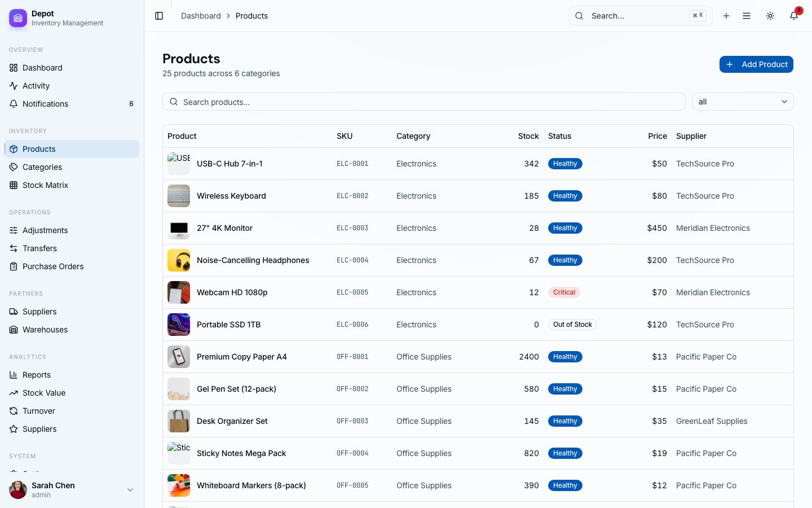Select the Adjustments operation
The height and width of the screenshot is (508, 812).
point(45,230)
